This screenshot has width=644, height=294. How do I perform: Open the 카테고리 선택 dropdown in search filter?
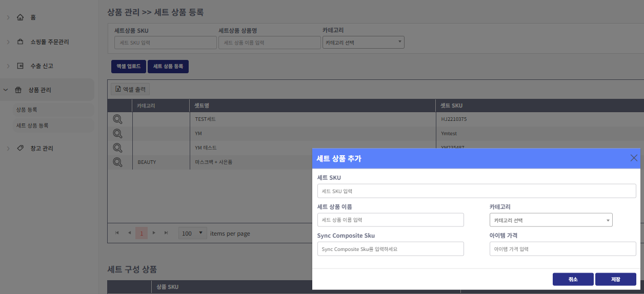pos(364,43)
